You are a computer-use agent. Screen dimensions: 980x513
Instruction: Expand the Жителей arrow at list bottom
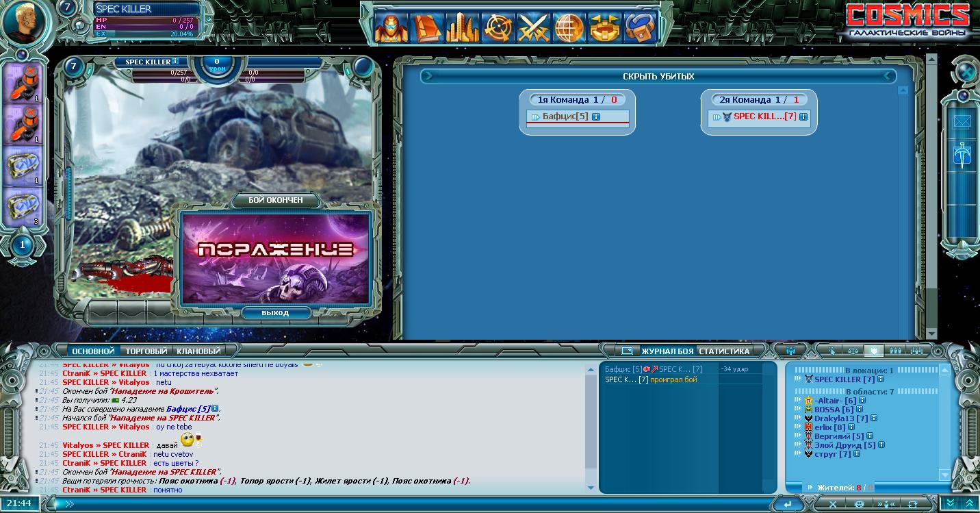click(810, 488)
